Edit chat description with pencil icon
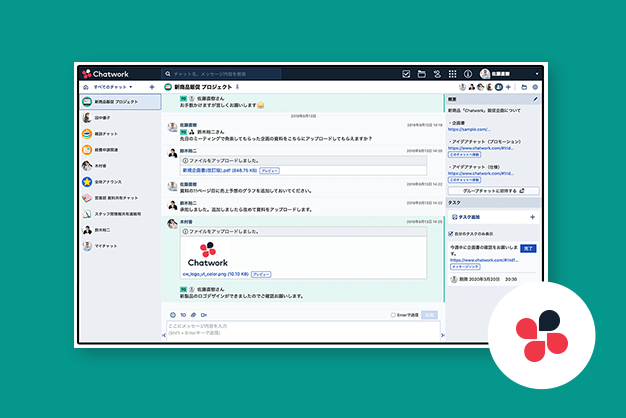Screen dimensions: 626x418 (x=535, y=99)
